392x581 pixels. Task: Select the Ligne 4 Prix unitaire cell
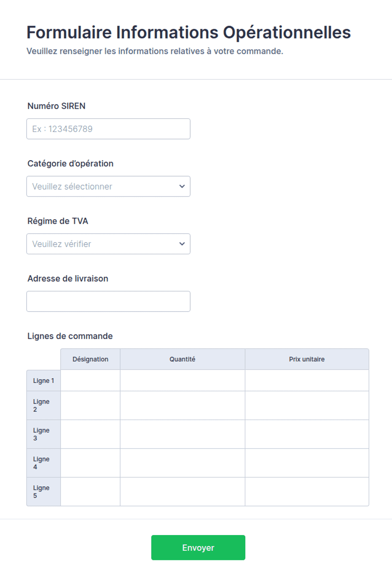(307, 463)
